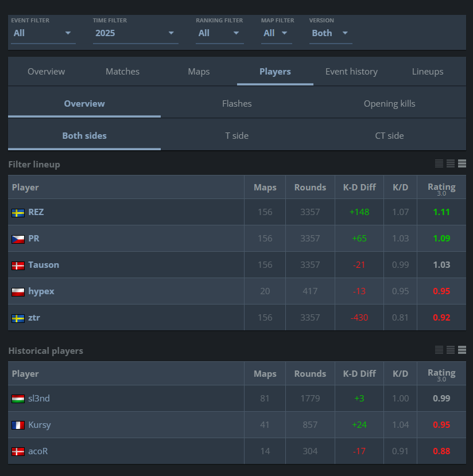Select large density icon in Filter lineup

click(462, 163)
